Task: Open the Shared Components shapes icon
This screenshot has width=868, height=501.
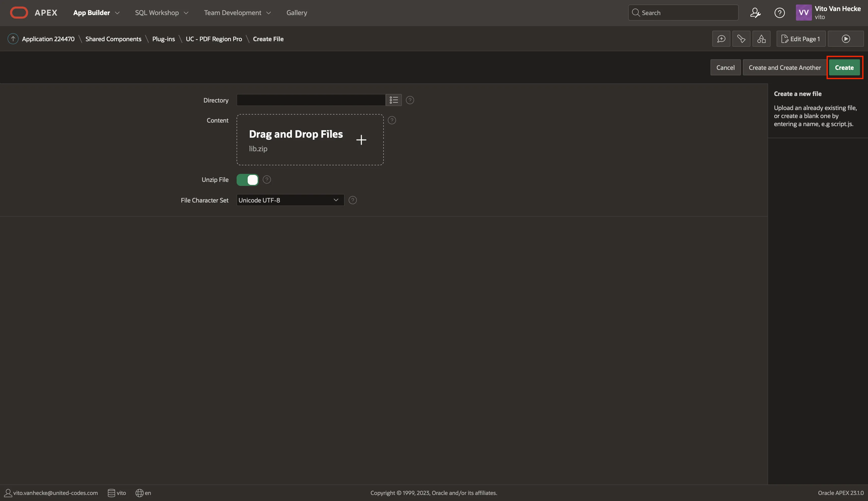Action: (x=762, y=39)
